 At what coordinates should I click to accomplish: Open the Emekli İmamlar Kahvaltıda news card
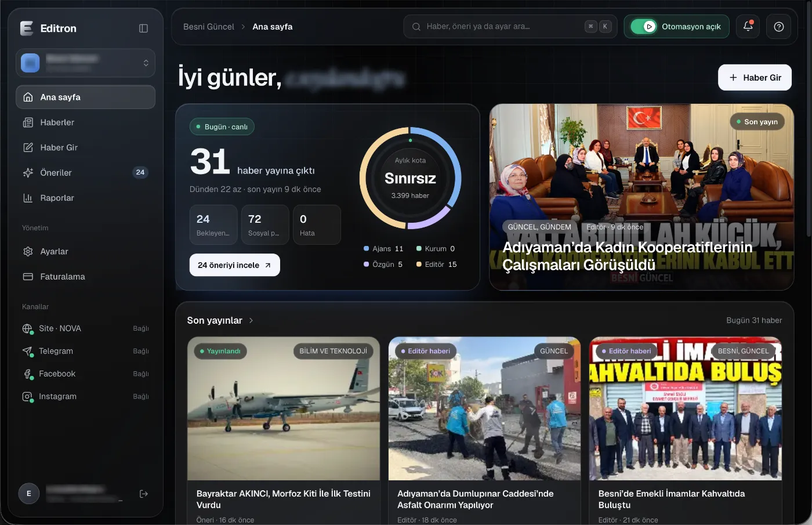click(x=686, y=431)
